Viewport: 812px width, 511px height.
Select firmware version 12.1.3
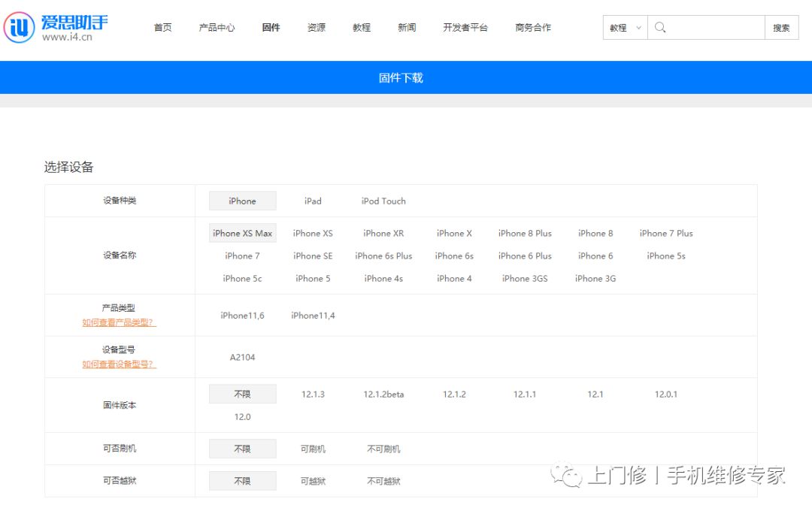coord(313,394)
